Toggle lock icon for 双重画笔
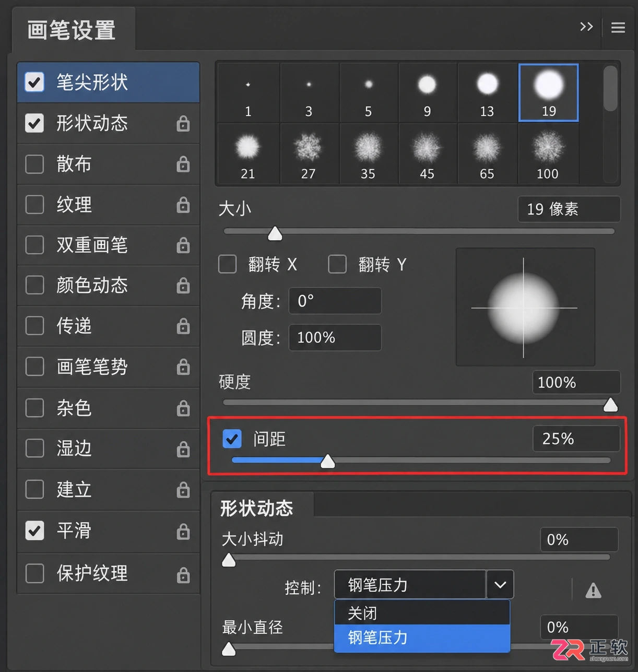The image size is (638, 672). tap(183, 245)
